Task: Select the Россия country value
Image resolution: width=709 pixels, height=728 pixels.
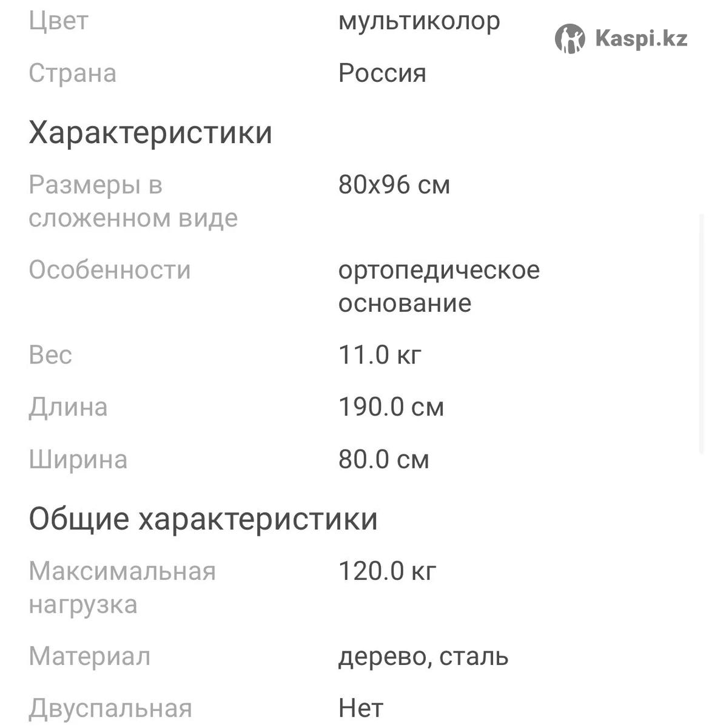Action: (382, 73)
